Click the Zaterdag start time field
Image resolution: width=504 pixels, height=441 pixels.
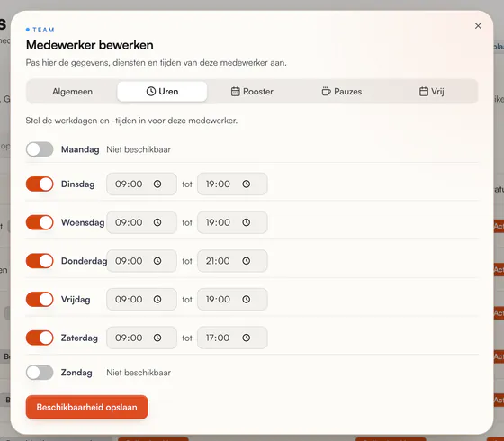(142, 337)
